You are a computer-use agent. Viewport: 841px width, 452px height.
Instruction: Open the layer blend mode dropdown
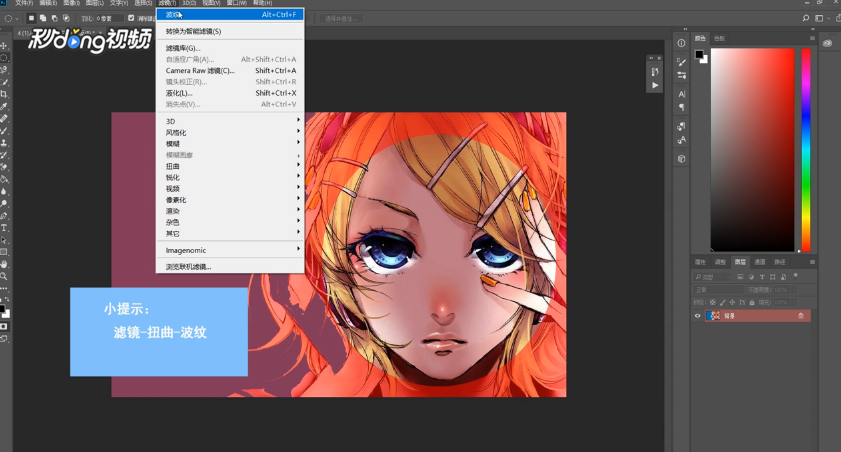(x=718, y=290)
